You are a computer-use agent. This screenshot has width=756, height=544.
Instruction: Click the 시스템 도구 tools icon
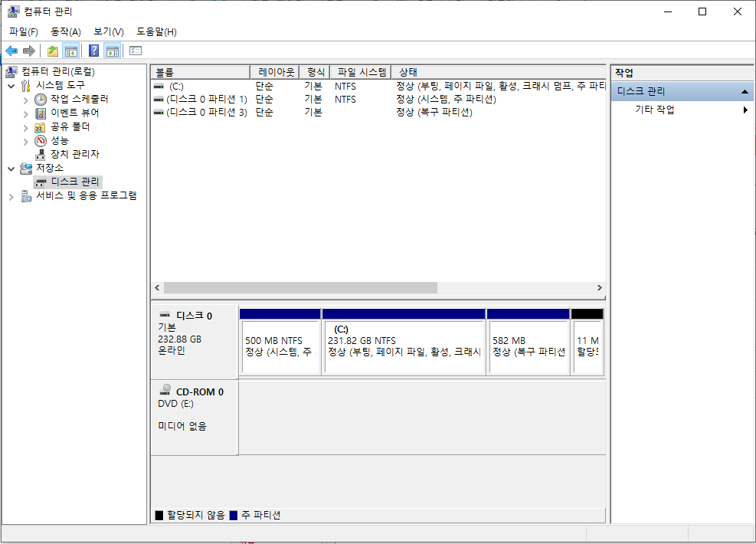(x=26, y=85)
